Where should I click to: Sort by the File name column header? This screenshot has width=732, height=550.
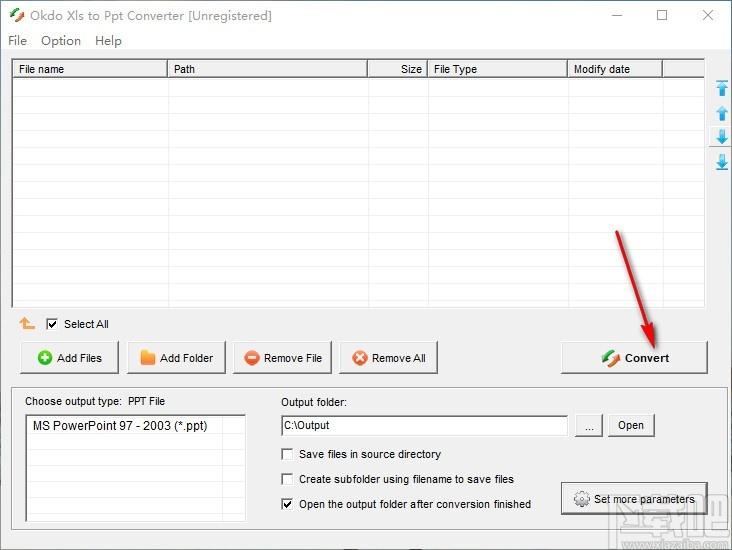[90, 69]
